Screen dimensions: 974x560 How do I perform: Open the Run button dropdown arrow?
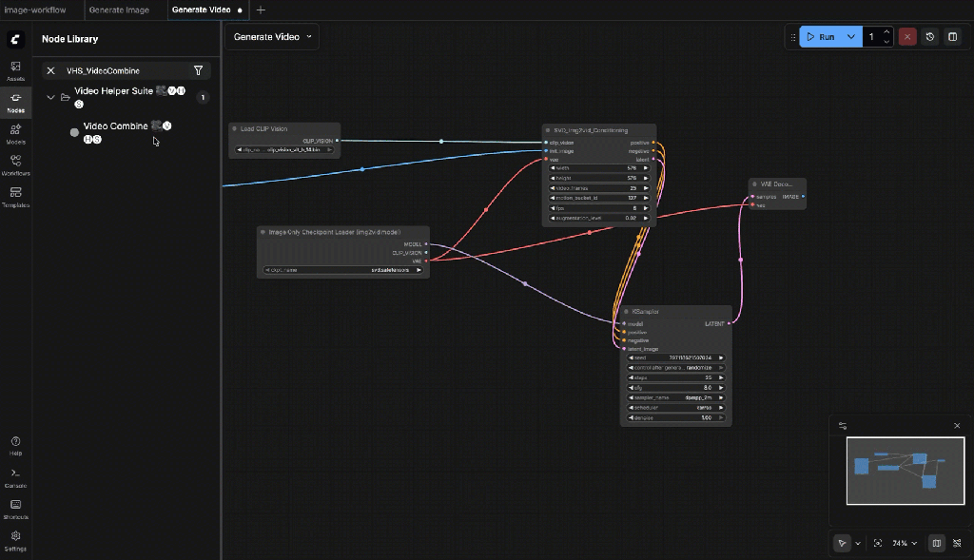pyautogui.click(x=851, y=37)
